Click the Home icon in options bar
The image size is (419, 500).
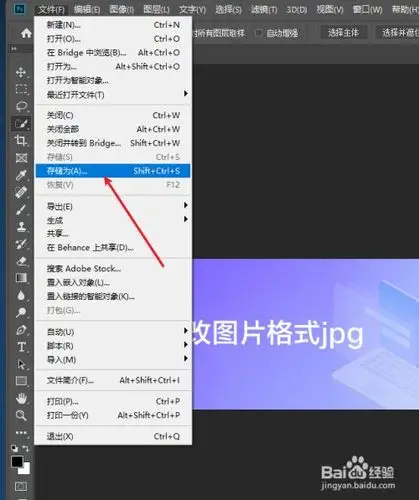tap(26, 33)
